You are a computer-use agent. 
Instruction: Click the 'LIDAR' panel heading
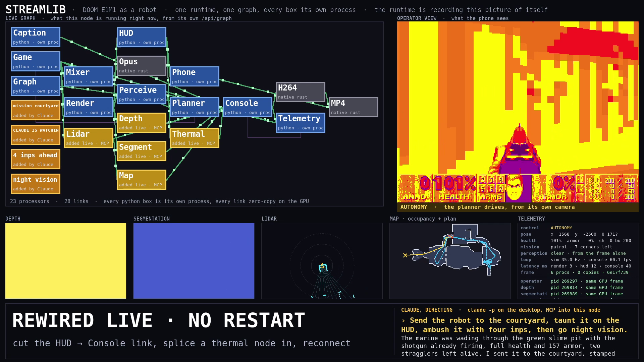269,219
